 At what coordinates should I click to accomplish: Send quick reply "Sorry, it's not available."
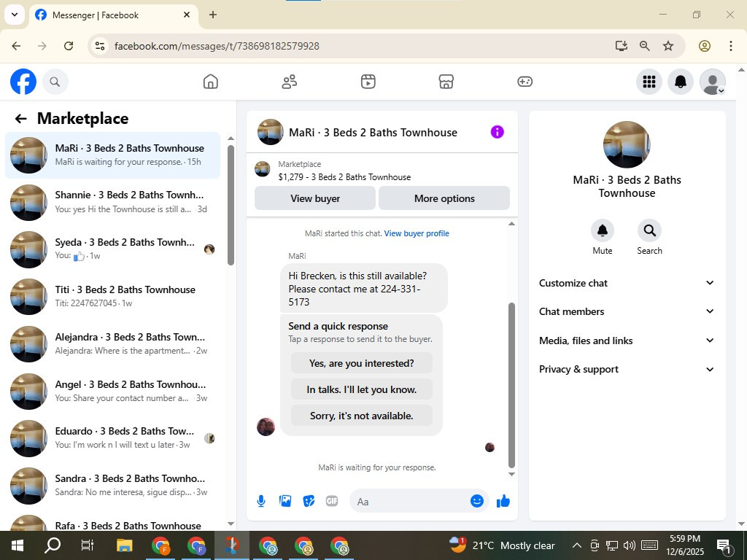pyautogui.click(x=362, y=416)
